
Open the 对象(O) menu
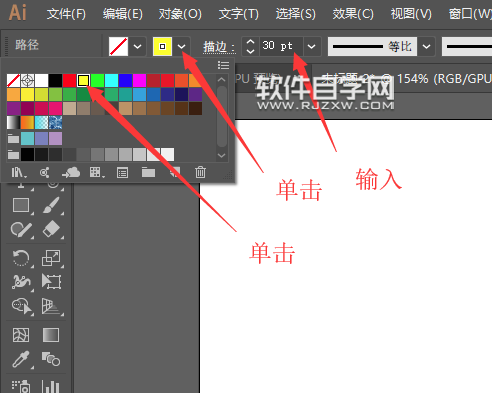pos(180,14)
